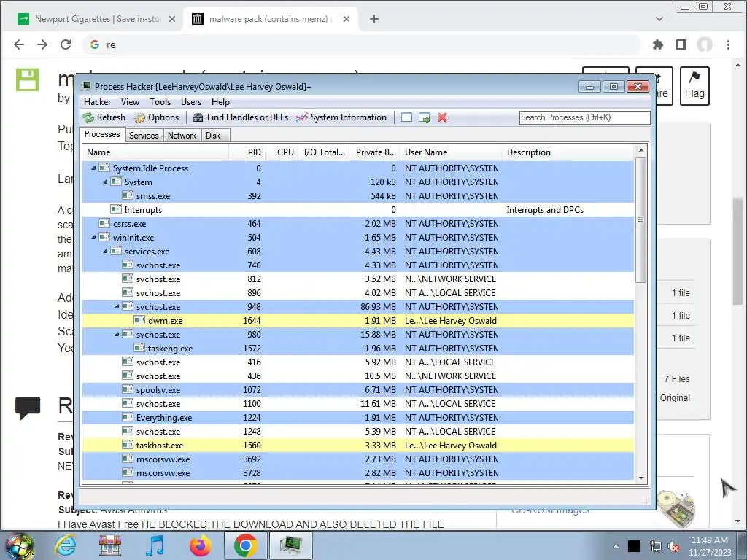Click the find window and thread icon
747x560 pixels.
(424, 117)
